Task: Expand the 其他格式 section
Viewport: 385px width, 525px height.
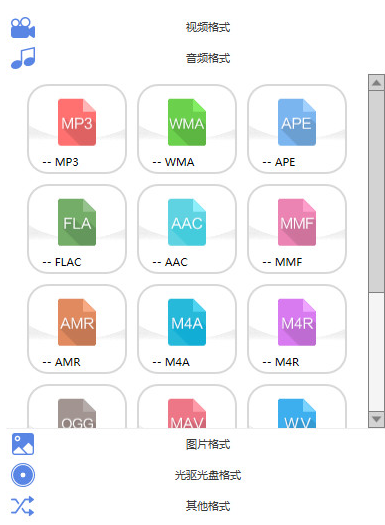Action: [x=208, y=506]
